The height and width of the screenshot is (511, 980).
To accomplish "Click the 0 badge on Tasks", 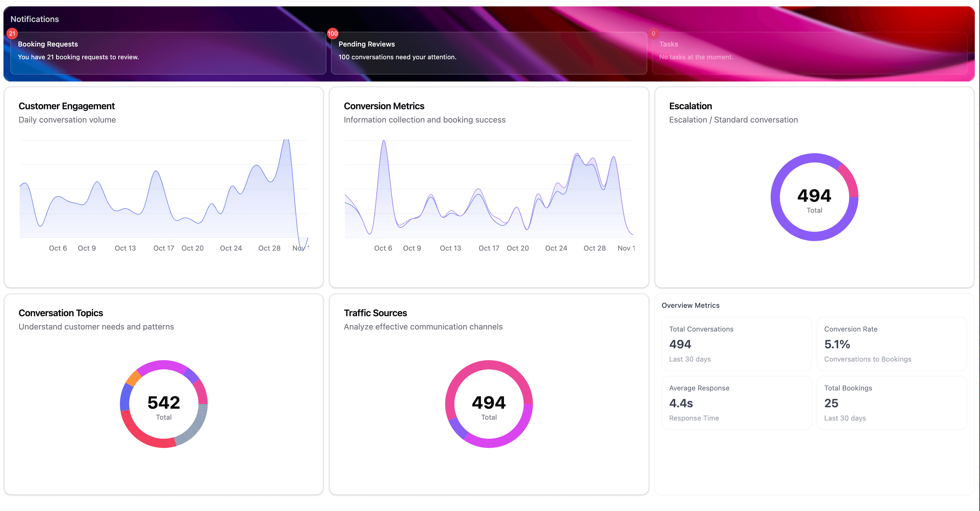I will point(653,34).
